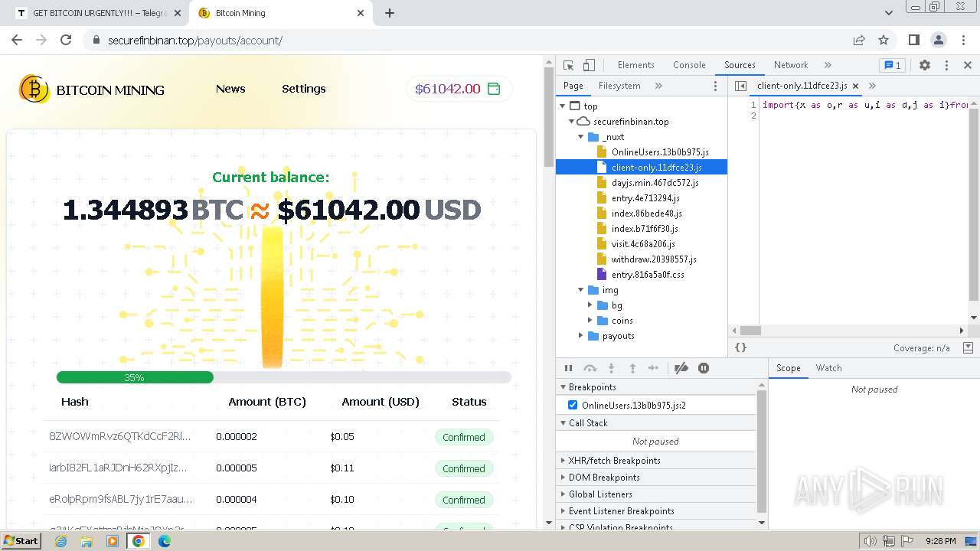Expand XHR/fetch Breakpoints section

coord(656,461)
